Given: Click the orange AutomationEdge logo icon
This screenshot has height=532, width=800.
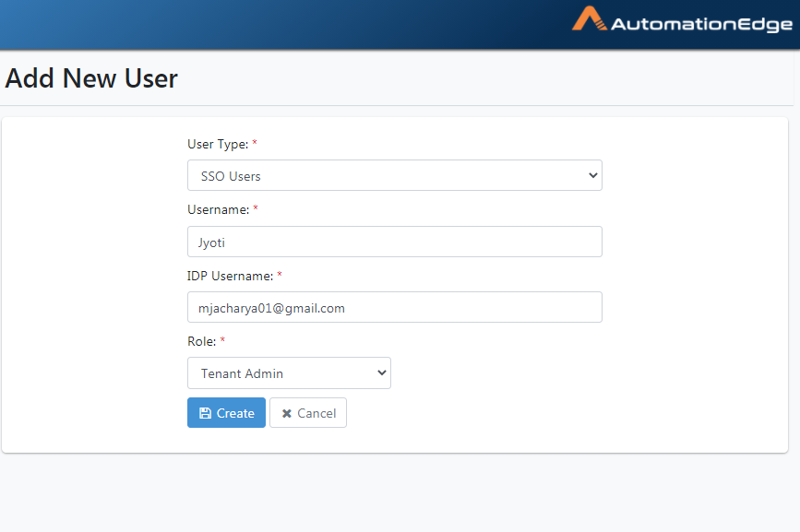Looking at the screenshot, I should coord(590,18).
